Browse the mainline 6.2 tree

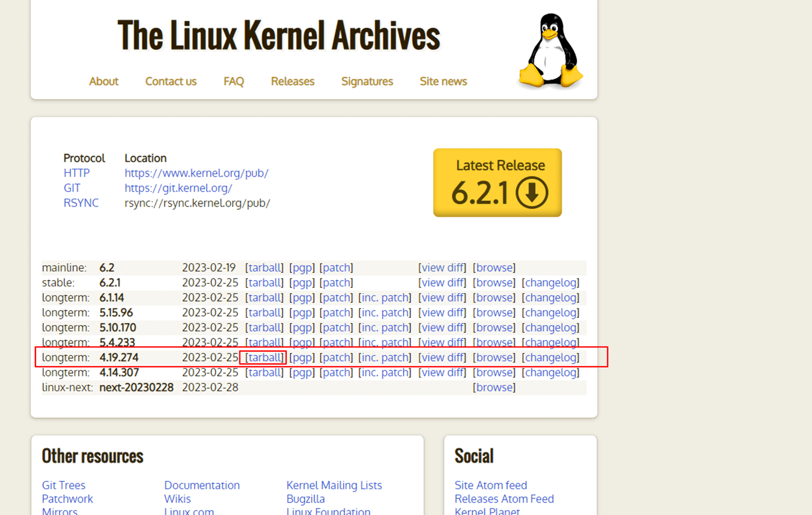tap(494, 267)
